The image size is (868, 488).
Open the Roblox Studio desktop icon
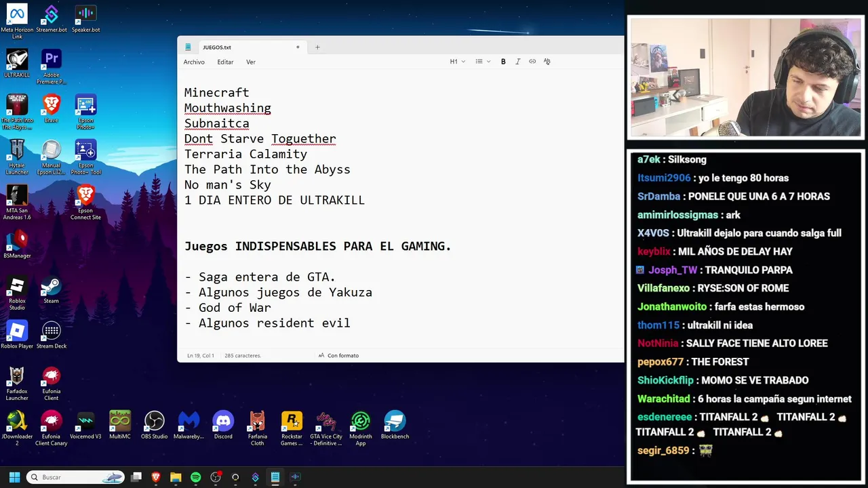click(x=17, y=293)
